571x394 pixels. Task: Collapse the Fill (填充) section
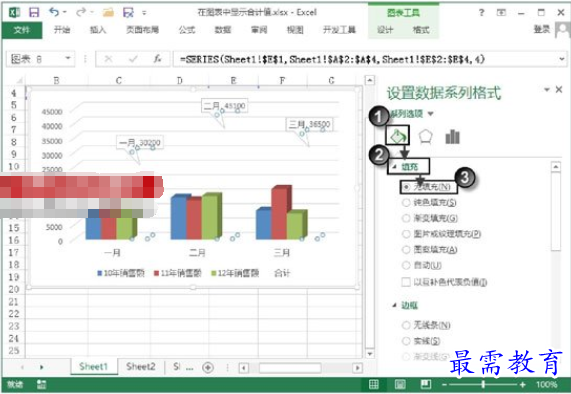click(x=394, y=167)
